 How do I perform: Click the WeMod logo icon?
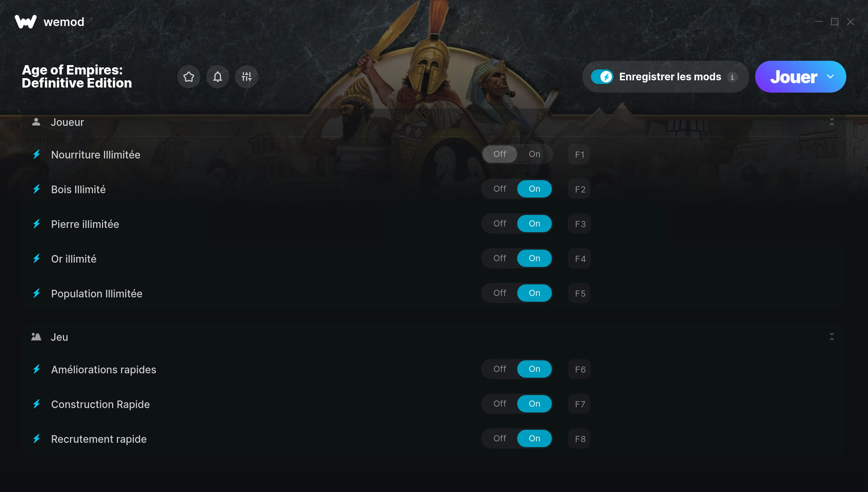click(26, 22)
